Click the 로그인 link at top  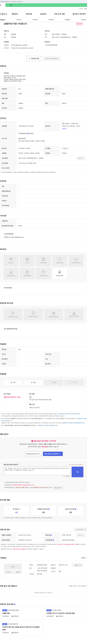pos(81,9)
